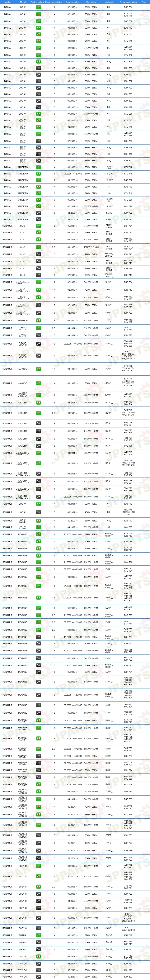Click petrol icon in Laguna Grandtour 2.0 row
The height and width of the screenshot is (980, 150).
(38, 463)
